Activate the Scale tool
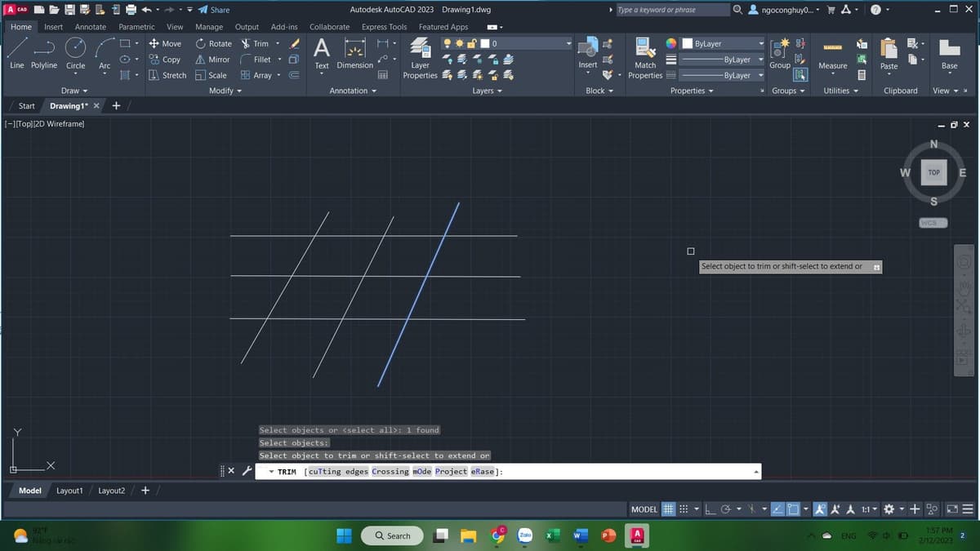The width and height of the screenshot is (980, 551). (212, 75)
